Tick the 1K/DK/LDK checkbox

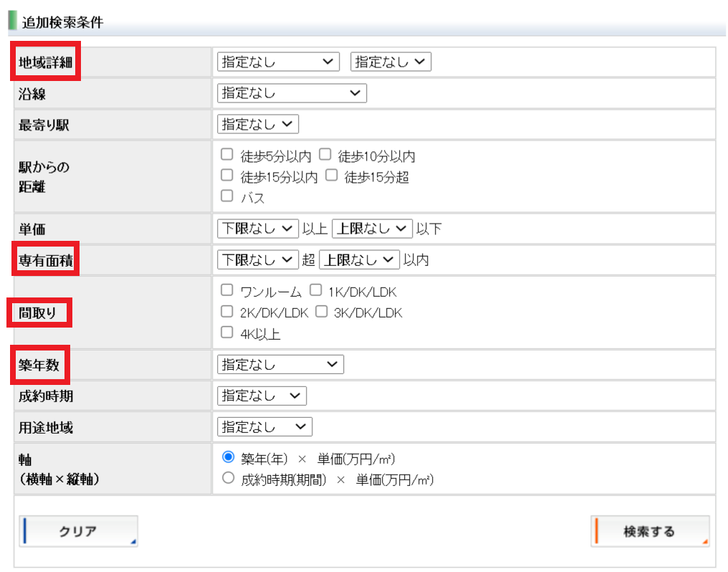point(315,290)
